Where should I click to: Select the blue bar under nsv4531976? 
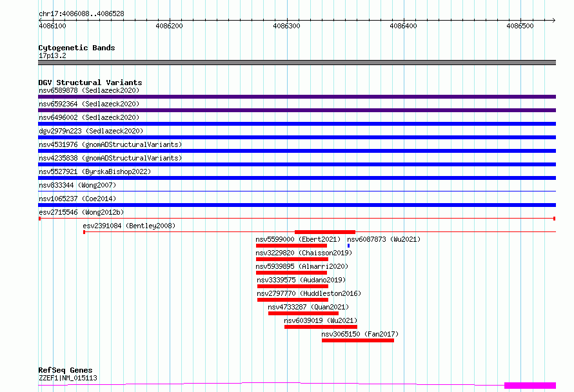coord(297,151)
